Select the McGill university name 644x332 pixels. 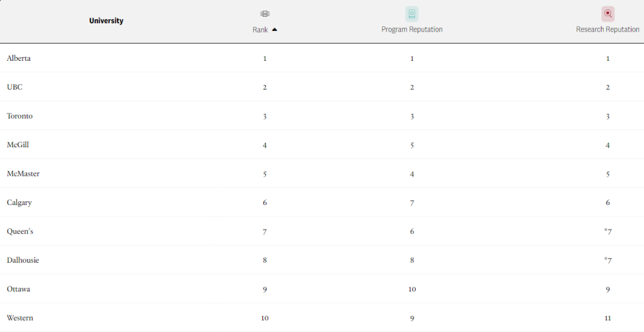tap(18, 145)
